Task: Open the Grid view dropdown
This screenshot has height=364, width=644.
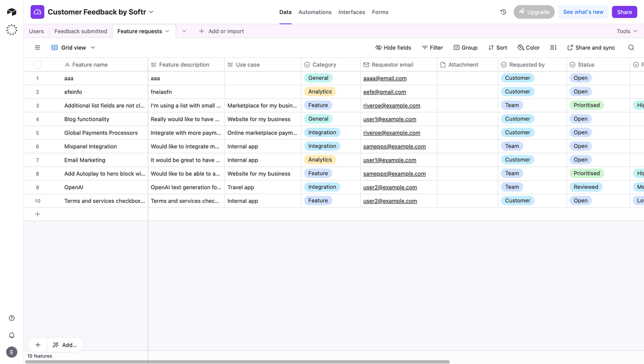Action: tap(73, 48)
